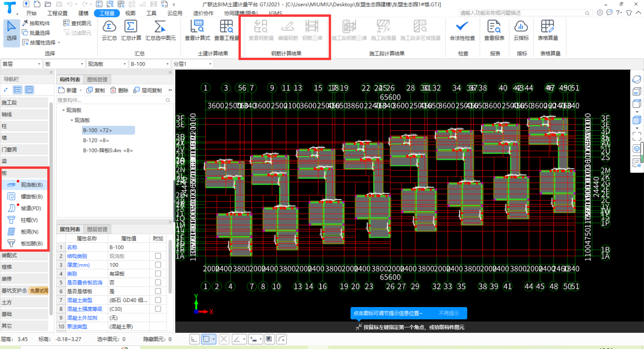
Task: Click the 混凝土类型 property link
Action: click(x=79, y=300)
